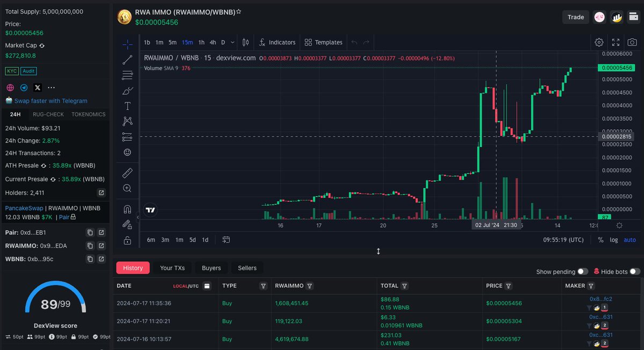
Task: Open maker address 0x8...fc2
Action: pos(601,299)
